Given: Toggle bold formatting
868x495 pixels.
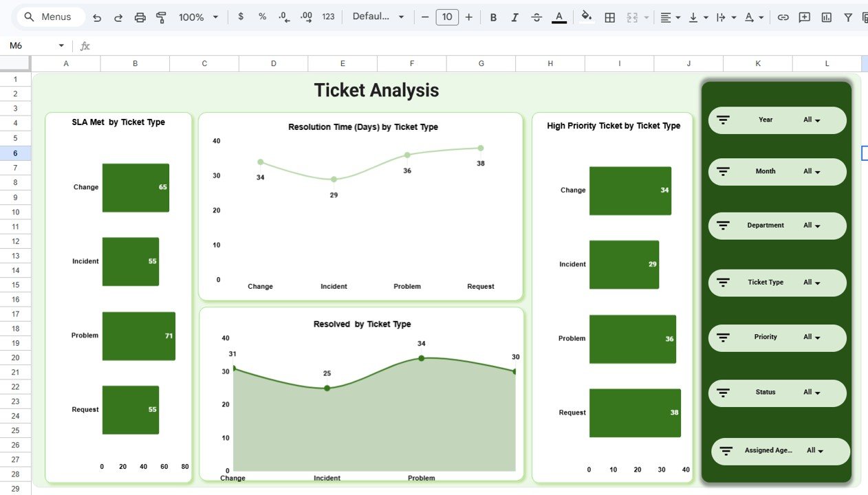Looking at the screenshot, I should point(493,16).
